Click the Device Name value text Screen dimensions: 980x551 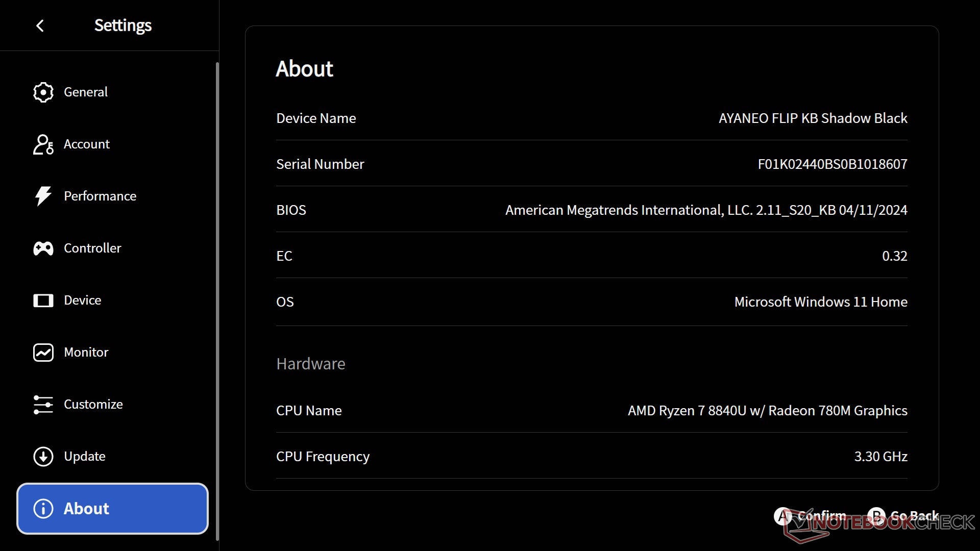click(x=813, y=118)
